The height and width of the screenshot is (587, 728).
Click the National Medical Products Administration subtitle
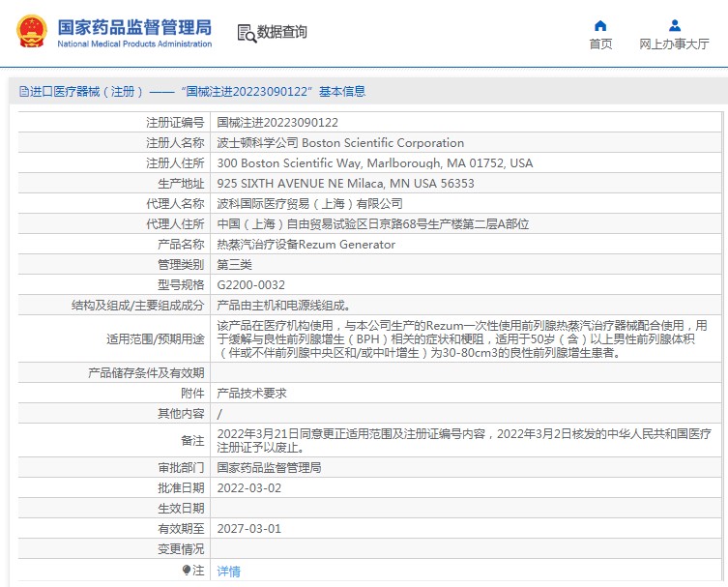click(x=134, y=44)
